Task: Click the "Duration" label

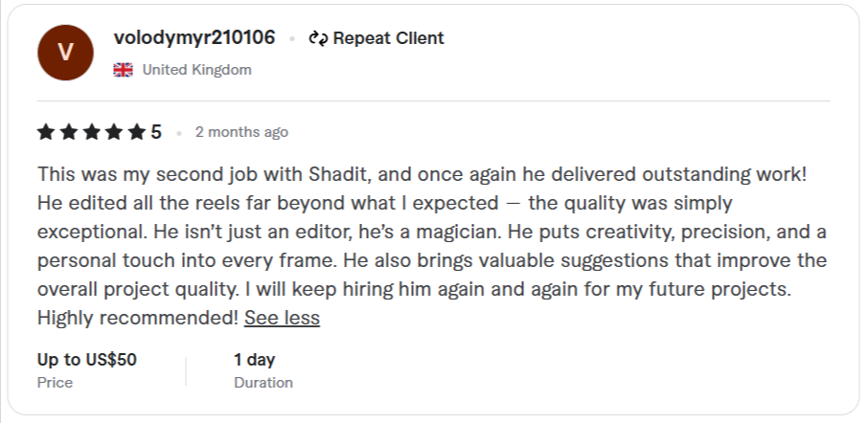Action: click(263, 382)
